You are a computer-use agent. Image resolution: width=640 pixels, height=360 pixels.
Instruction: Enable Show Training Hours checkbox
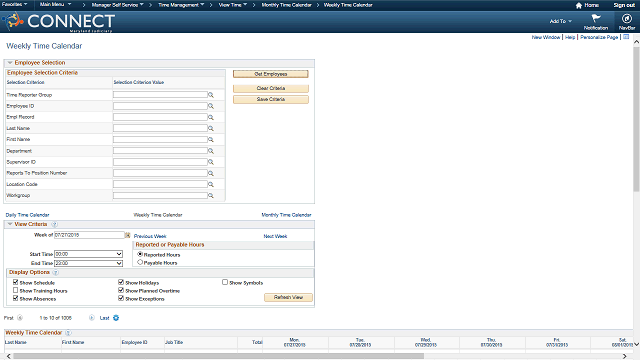pos(16,290)
